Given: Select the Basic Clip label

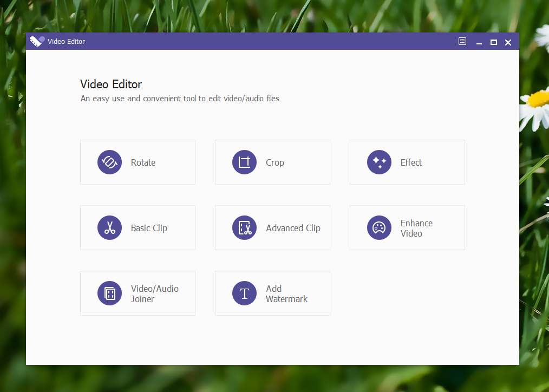Looking at the screenshot, I should tap(149, 228).
